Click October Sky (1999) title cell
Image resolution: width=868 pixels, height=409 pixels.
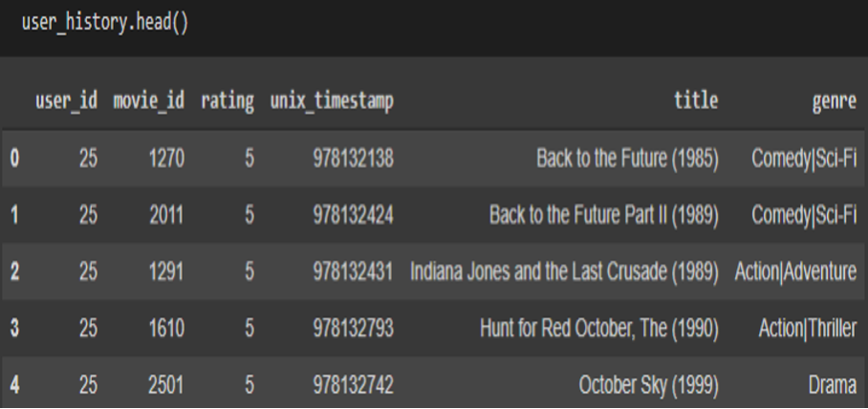(649, 385)
